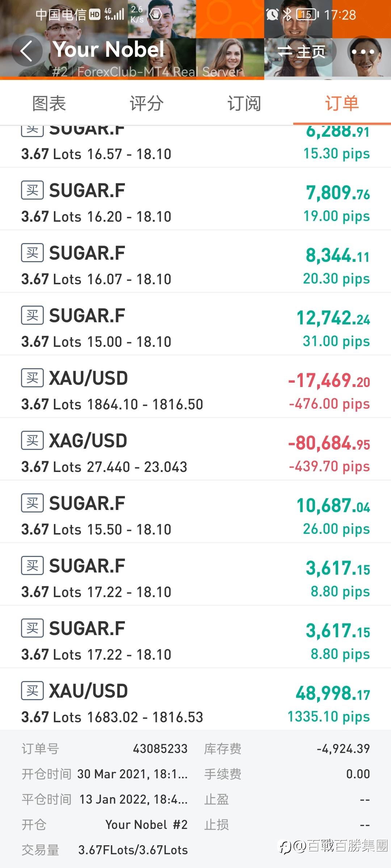Tap the 买 badge on XAG/USD
This screenshot has width=391, height=868.
click(32, 441)
